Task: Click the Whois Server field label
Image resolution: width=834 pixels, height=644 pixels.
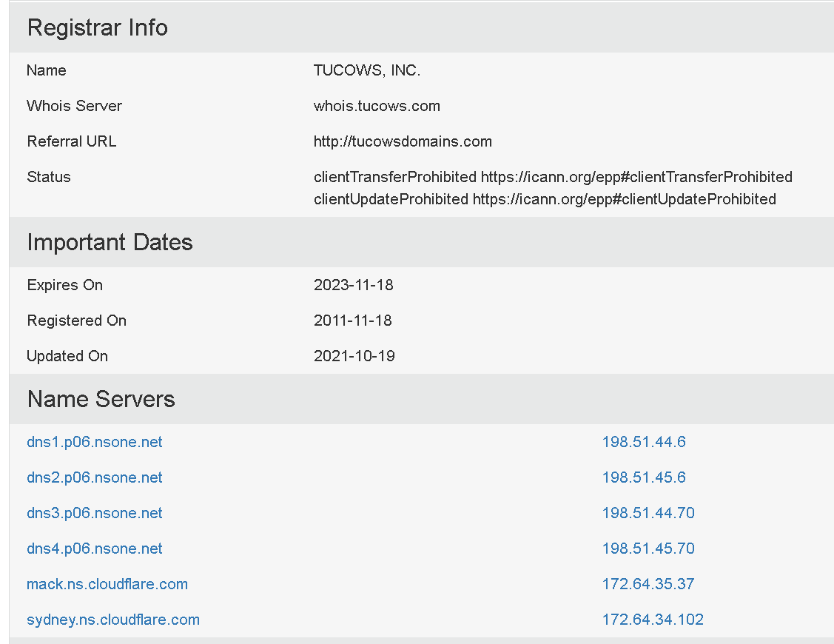Action: [x=75, y=106]
